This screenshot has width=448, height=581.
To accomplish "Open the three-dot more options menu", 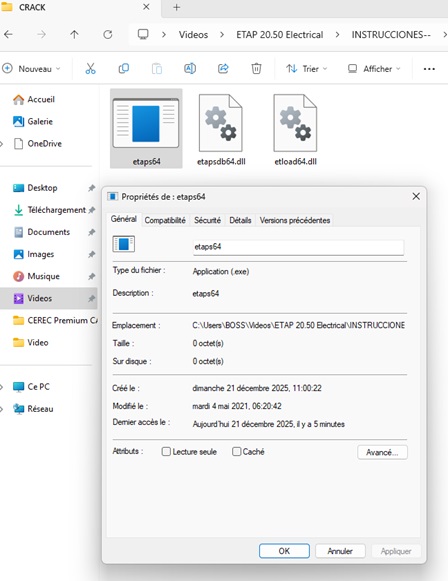I will click(x=429, y=69).
